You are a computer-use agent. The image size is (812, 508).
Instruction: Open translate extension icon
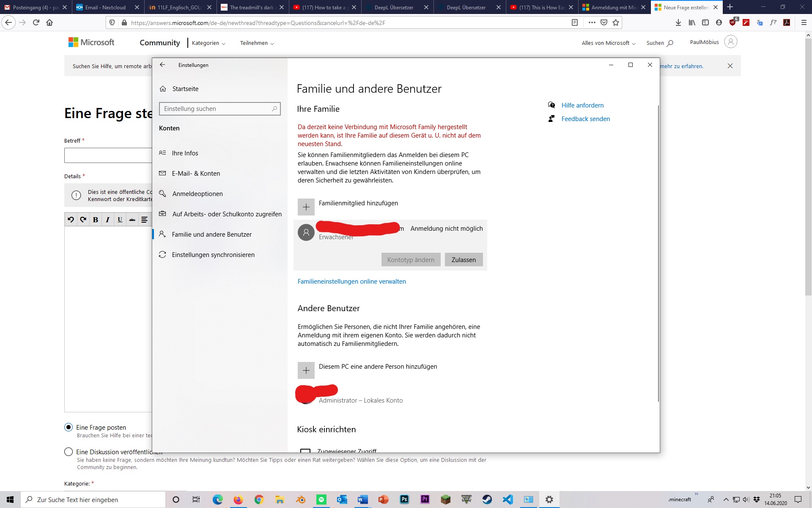[760, 22]
